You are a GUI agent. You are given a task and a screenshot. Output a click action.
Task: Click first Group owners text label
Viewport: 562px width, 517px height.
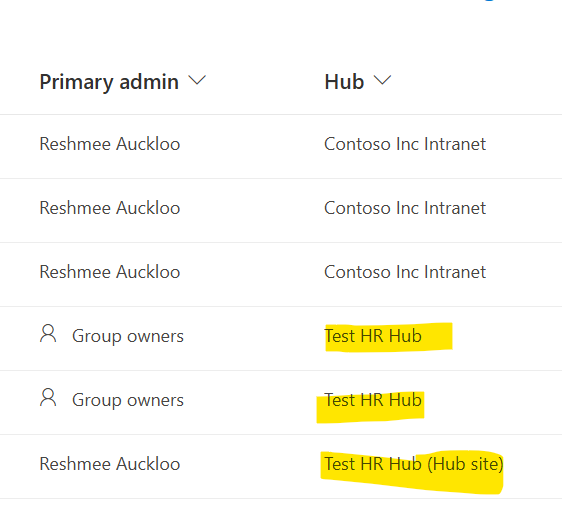(x=128, y=336)
